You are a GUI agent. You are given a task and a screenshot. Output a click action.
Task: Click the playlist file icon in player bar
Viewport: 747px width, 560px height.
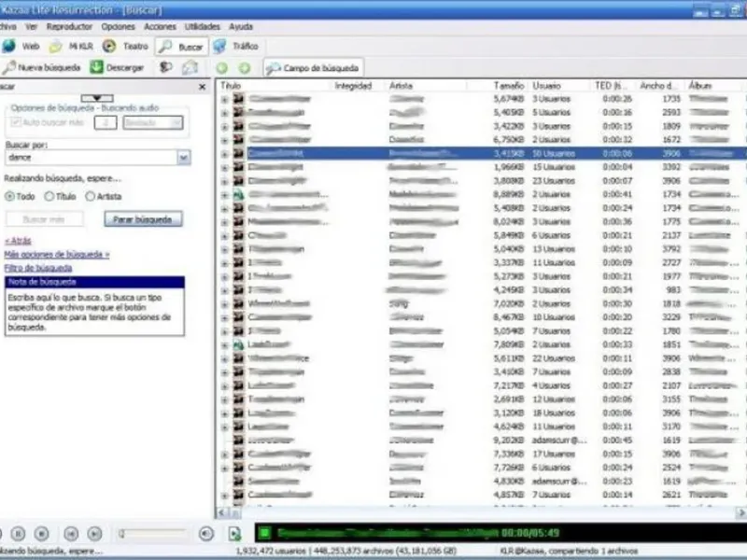[x=235, y=534]
